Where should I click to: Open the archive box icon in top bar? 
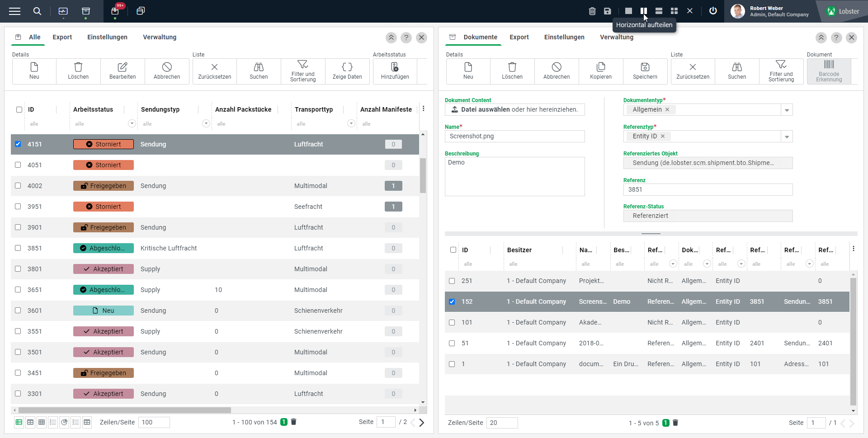(86, 11)
